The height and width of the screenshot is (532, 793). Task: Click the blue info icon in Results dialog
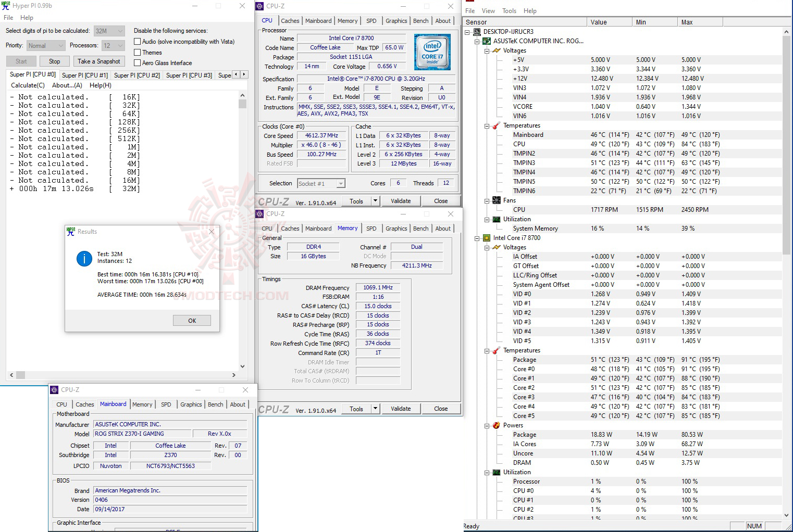pyautogui.click(x=84, y=258)
